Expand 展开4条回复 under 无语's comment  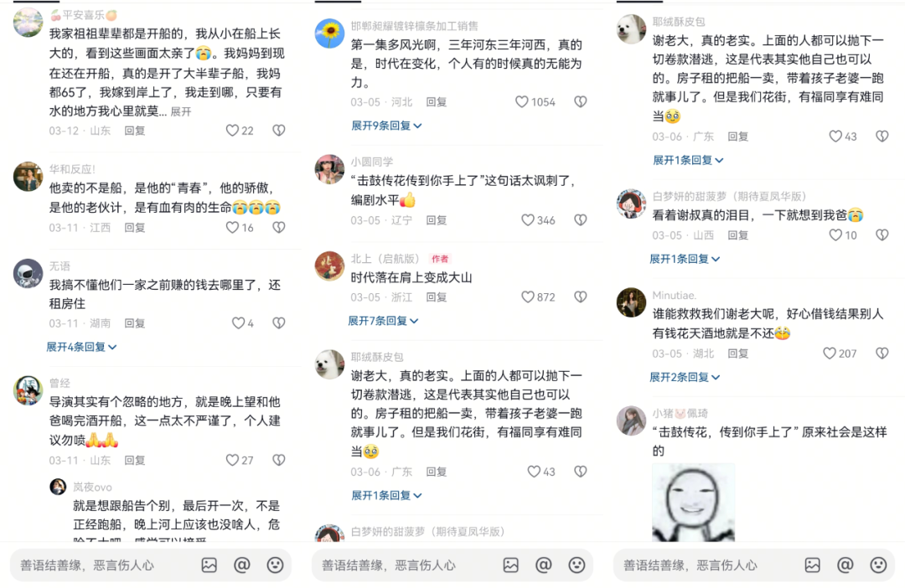tap(81, 347)
